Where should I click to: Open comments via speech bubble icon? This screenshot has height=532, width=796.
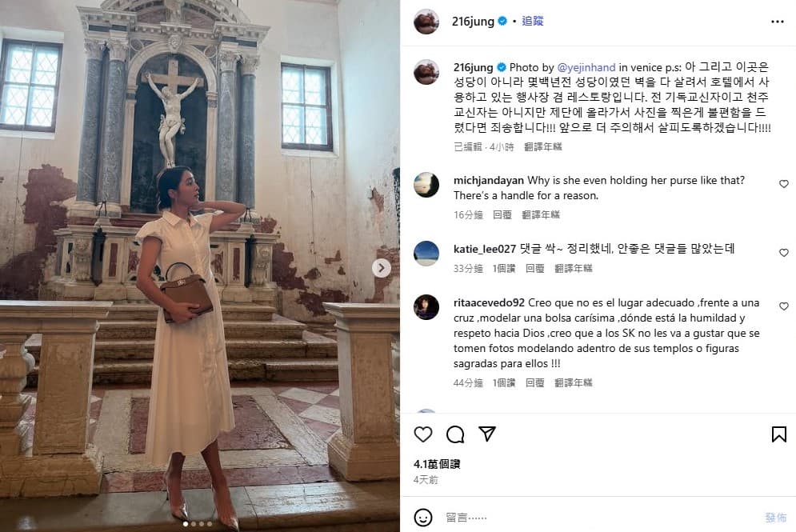tap(455, 434)
